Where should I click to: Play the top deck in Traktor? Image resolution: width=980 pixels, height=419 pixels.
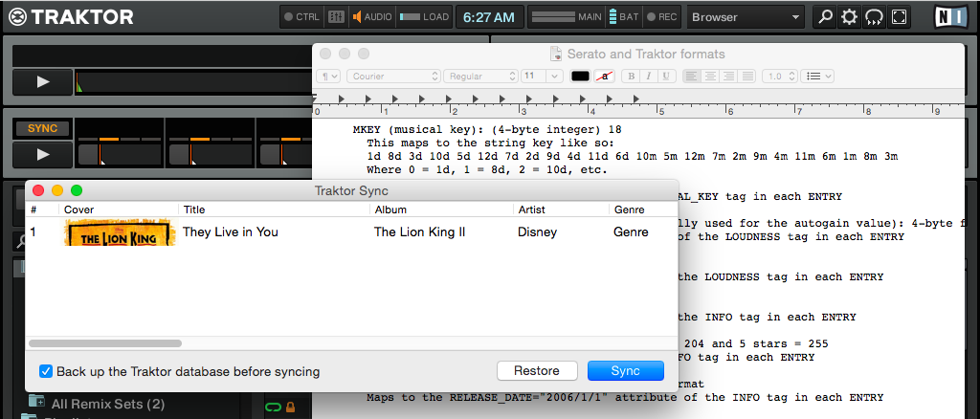(x=42, y=82)
